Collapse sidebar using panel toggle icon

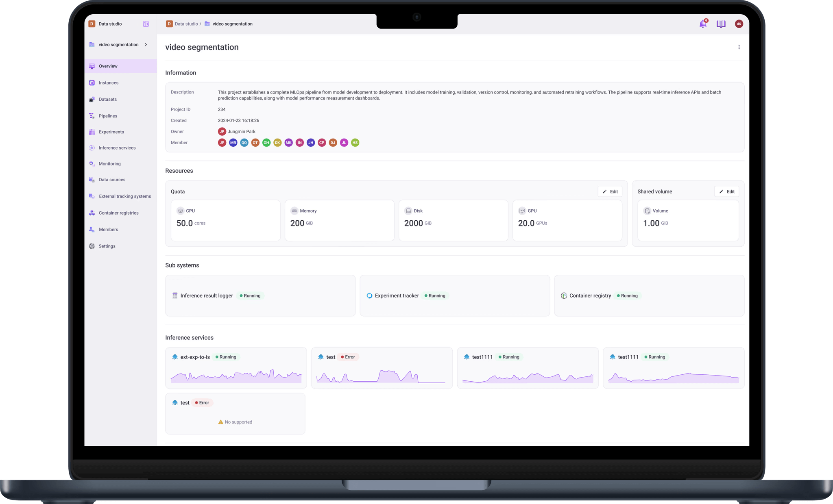tap(146, 24)
